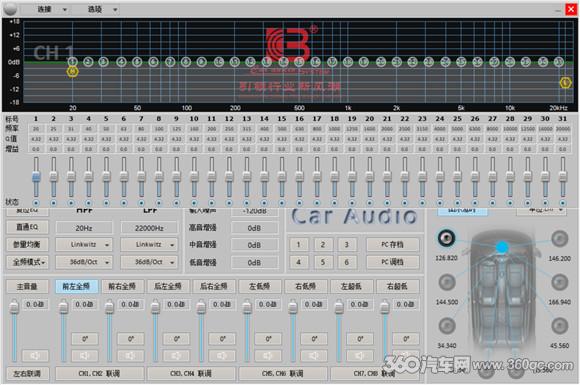
Task: Mute the 前左全频 channel speaker icon
Action: click(x=85, y=356)
